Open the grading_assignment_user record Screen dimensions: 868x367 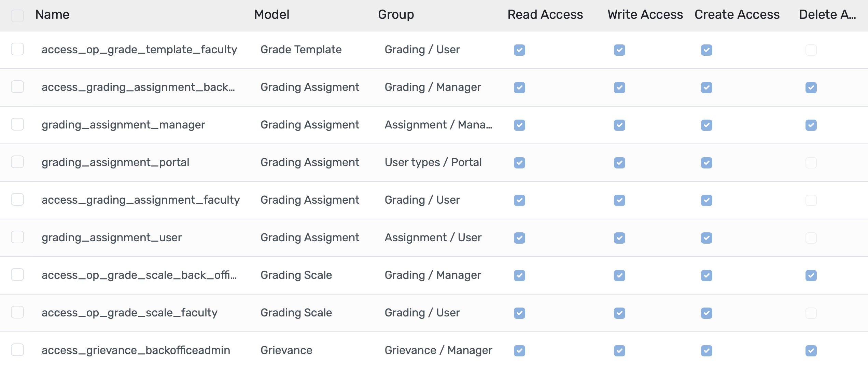click(x=112, y=237)
